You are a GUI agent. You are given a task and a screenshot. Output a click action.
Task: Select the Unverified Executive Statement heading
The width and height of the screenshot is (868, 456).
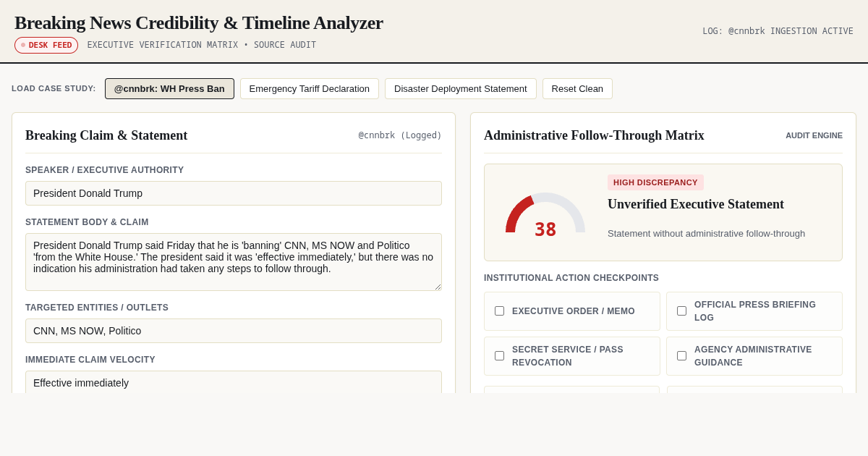[x=696, y=204]
